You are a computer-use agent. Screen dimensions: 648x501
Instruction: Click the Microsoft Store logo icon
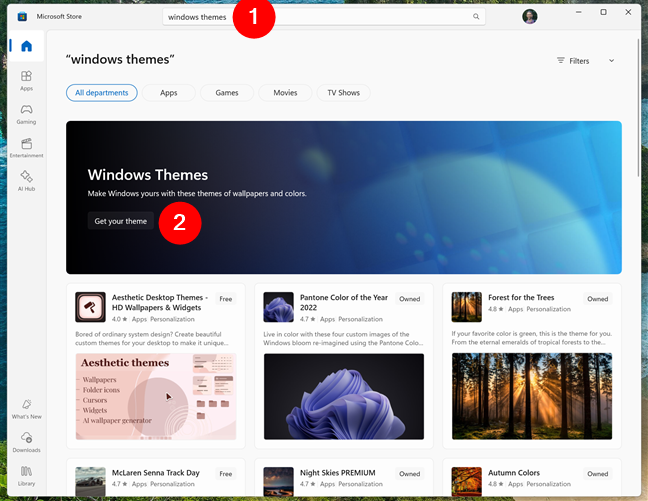(22, 17)
